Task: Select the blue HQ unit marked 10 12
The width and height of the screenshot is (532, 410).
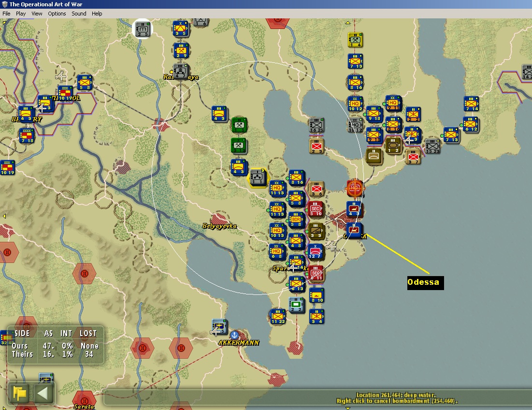Action: point(355,103)
